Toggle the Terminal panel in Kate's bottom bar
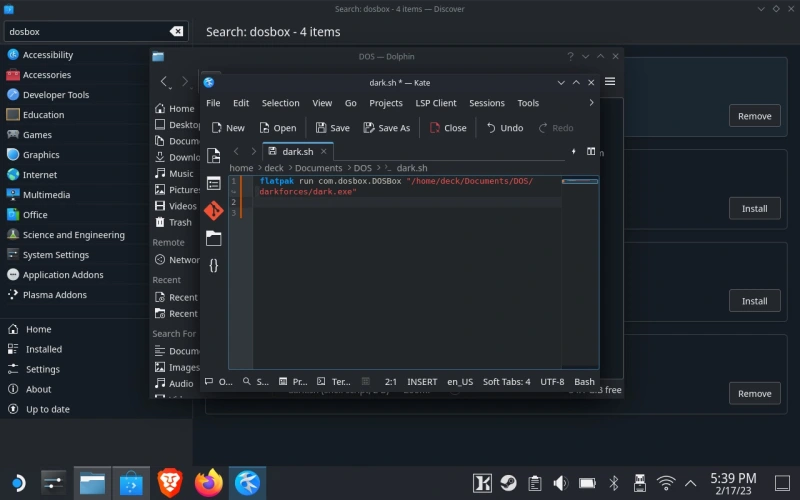800x500 pixels. coord(334,382)
